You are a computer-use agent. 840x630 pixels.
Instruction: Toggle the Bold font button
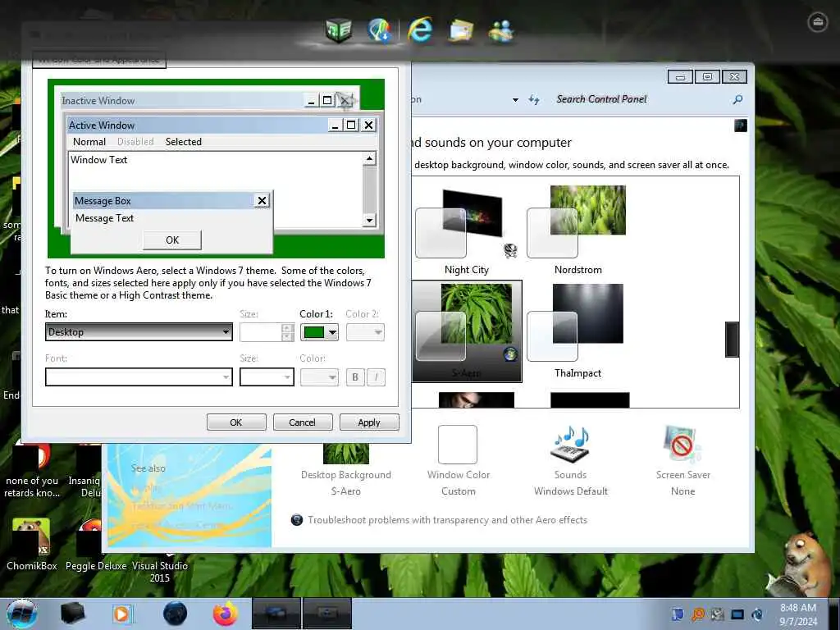[354, 377]
